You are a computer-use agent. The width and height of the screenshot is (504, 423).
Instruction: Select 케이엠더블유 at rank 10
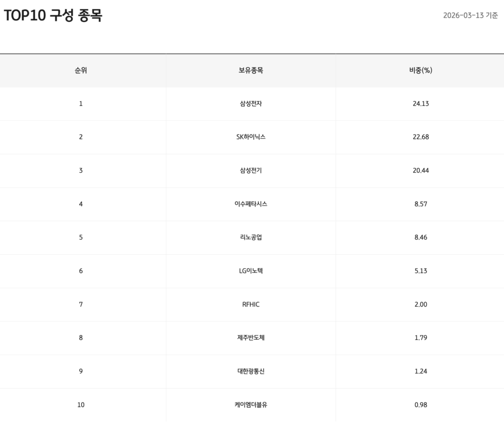[x=251, y=405]
